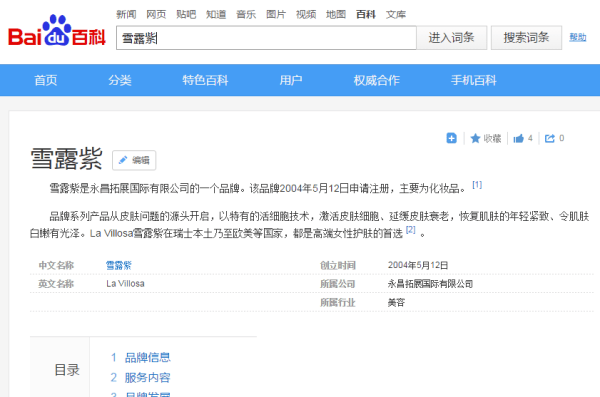This screenshot has height=397, width=600.
Task: Jump to 服务内容 in table of contents
Action: click(x=147, y=377)
